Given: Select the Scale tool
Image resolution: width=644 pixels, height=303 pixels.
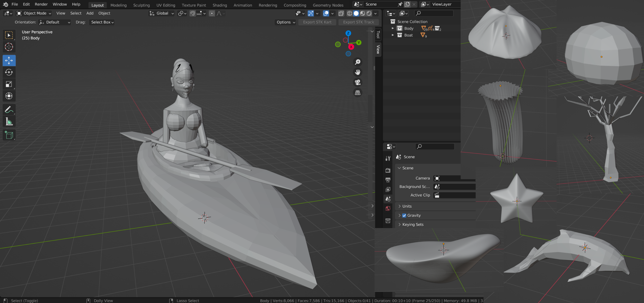Looking at the screenshot, I should tap(9, 84).
